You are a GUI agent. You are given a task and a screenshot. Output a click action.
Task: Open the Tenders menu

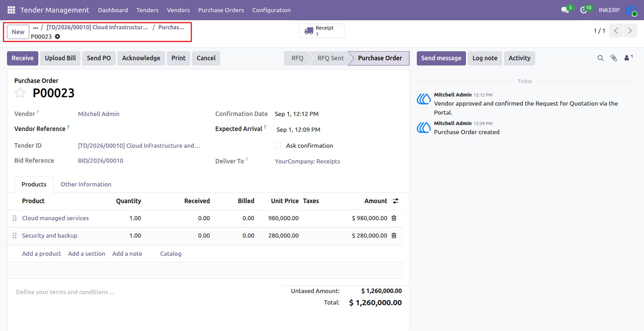coord(147,10)
